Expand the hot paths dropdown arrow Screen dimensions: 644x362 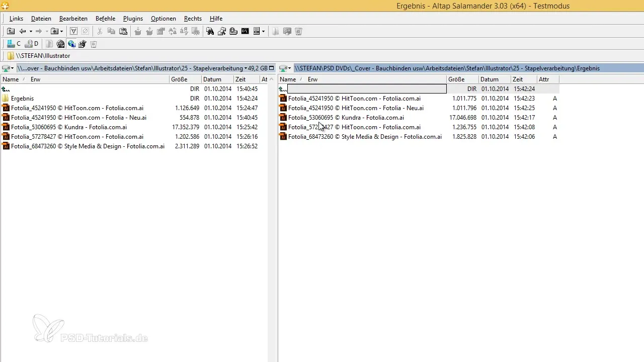click(x=61, y=31)
